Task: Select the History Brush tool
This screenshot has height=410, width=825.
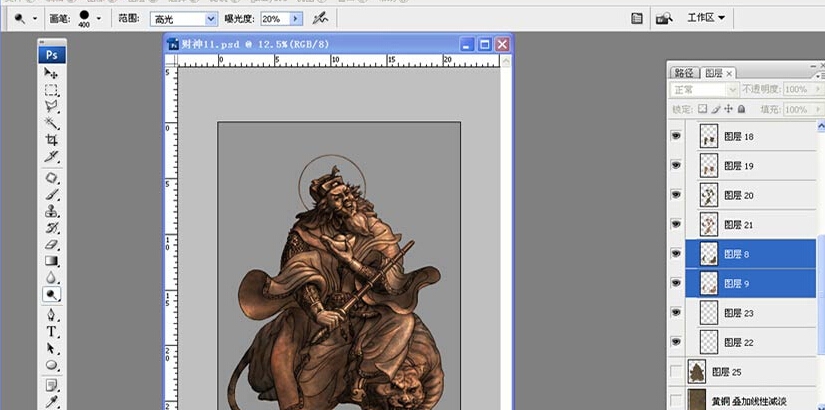Action: click(x=51, y=228)
